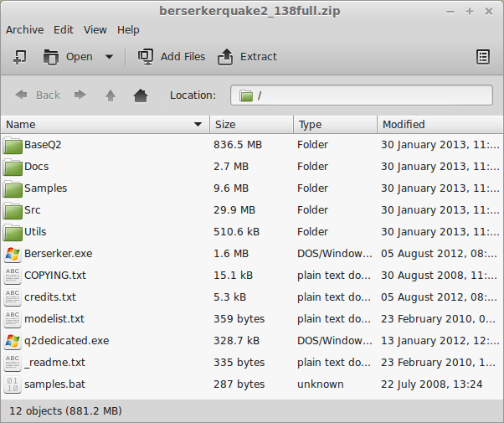Click the Location folder icon in the path field
This screenshot has width=504, height=423.
[x=246, y=95]
